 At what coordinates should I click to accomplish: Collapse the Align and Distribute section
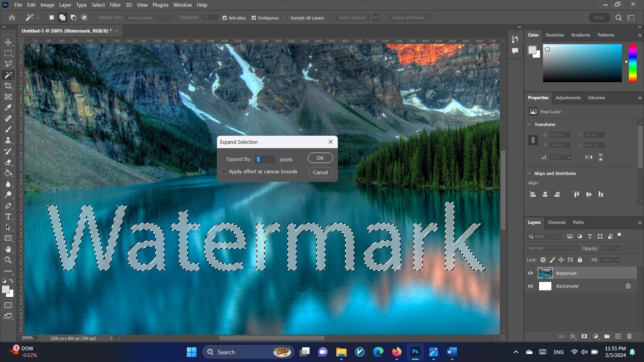click(529, 173)
